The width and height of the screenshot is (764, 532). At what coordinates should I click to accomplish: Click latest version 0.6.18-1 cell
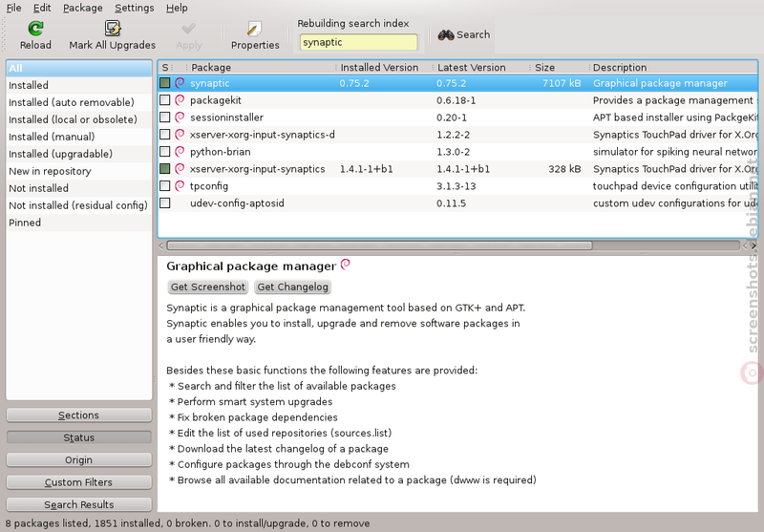point(456,100)
